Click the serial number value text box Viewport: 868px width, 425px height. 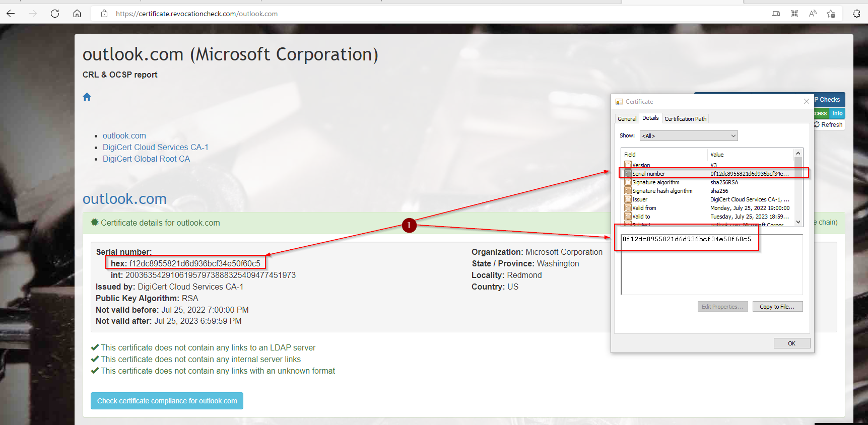[x=712, y=265]
